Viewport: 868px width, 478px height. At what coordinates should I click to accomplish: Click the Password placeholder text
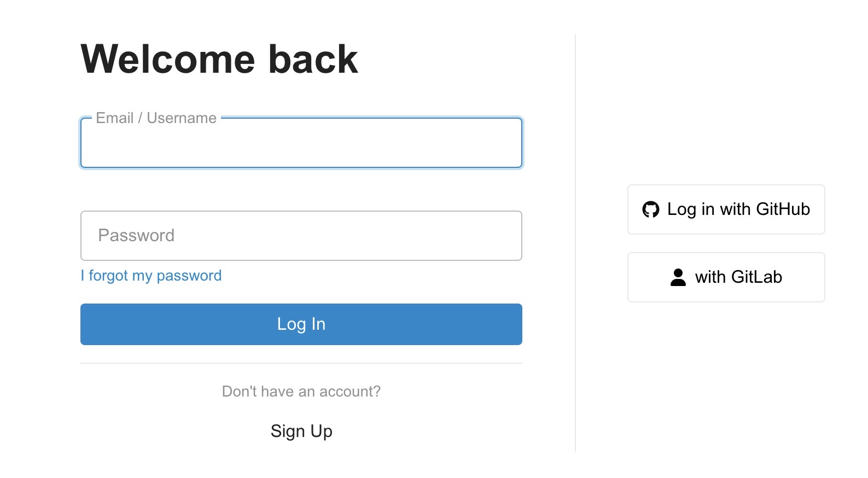click(x=136, y=236)
